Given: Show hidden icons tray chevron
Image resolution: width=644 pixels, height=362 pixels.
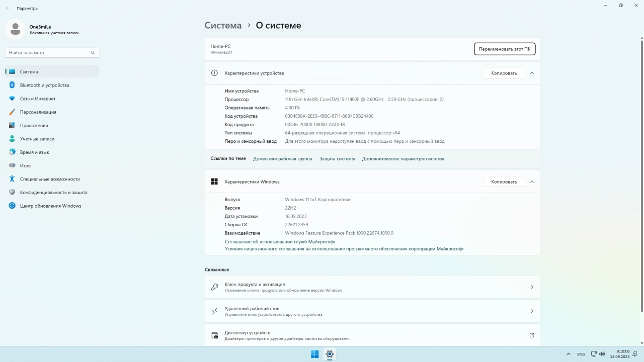Looking at the screenshot, I should coord(569,354).
